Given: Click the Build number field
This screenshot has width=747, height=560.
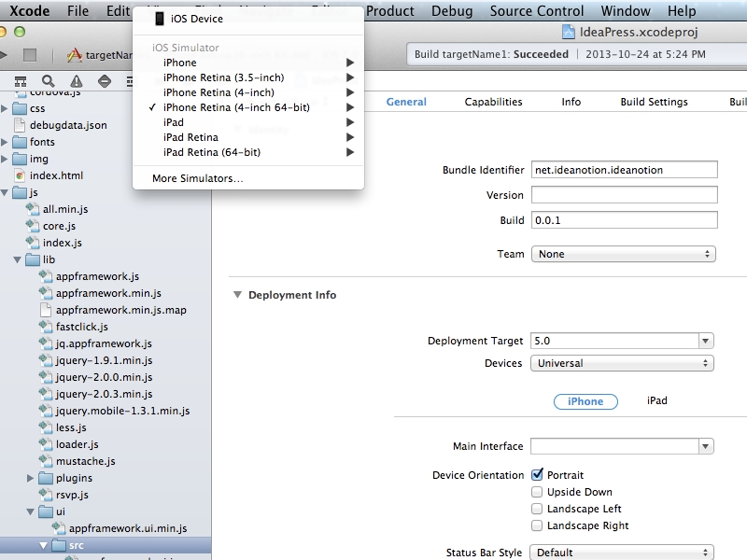Looking at the screenshot, I should click(624, 220).
